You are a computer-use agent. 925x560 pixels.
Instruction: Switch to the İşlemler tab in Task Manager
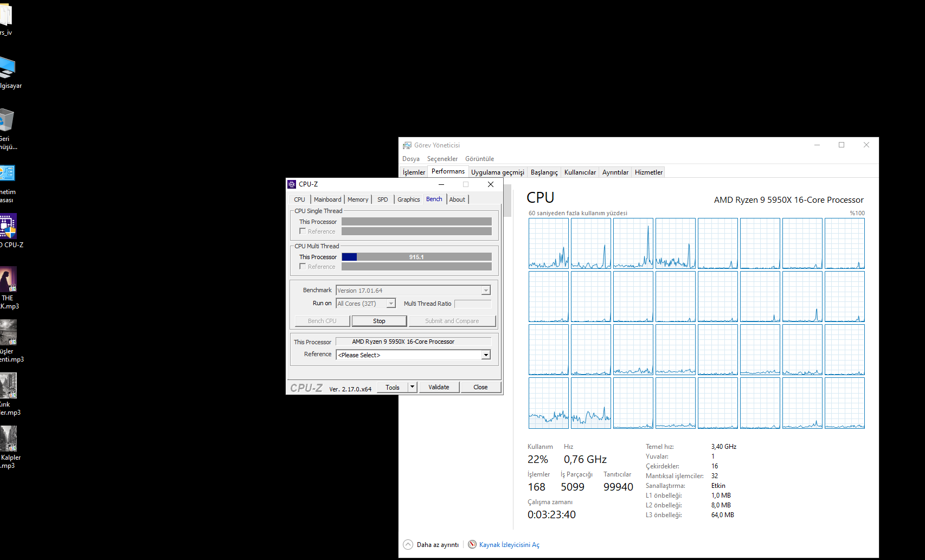pyautogui.click(x=414, y=172)
